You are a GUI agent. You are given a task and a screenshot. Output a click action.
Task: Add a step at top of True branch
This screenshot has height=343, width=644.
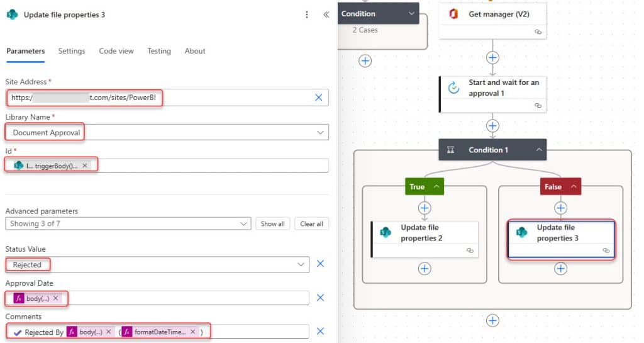point(425,208)
